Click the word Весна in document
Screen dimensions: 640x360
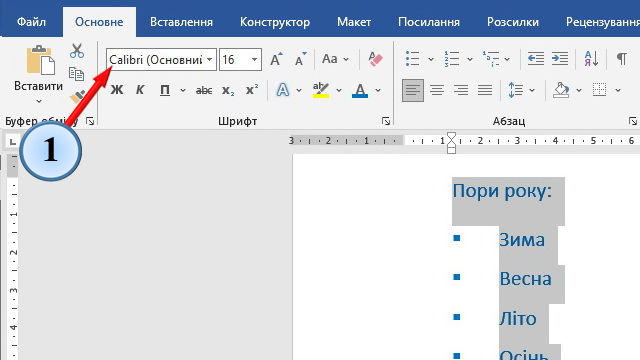click(x=525, y=278)
